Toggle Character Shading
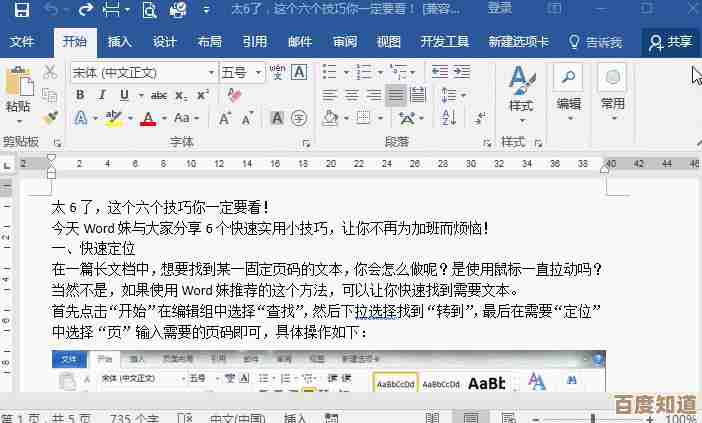The image size is (702, 423). [x=277, y=118]
